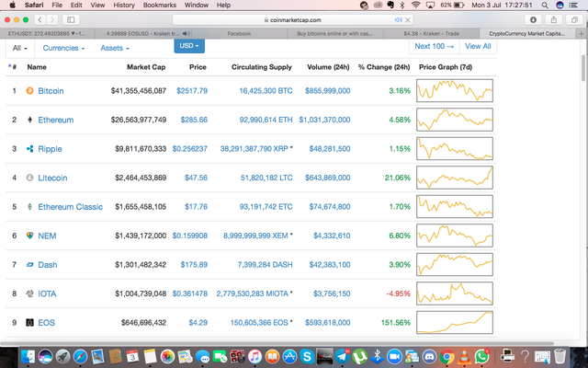
Task: Sort by % Change (24h) header
Action: [x=384, y=67]
